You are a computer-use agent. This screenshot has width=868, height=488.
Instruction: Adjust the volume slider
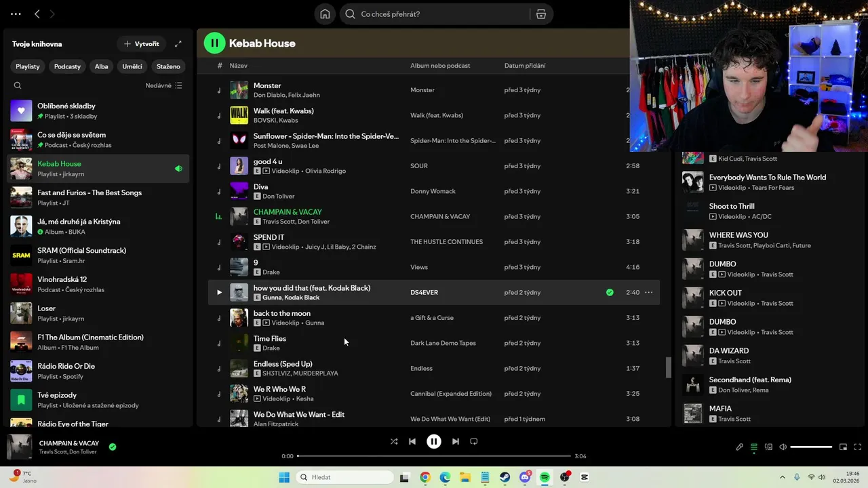click(811, 447)
